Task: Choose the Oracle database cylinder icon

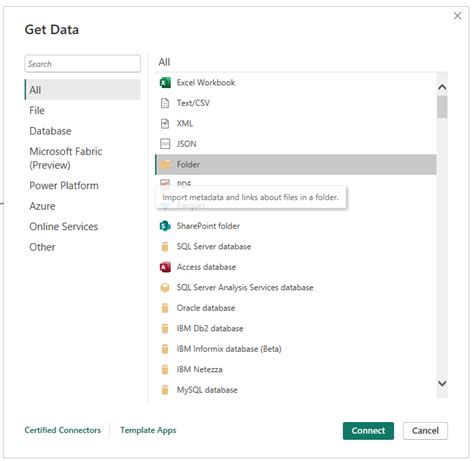Action: click(165, 308)
